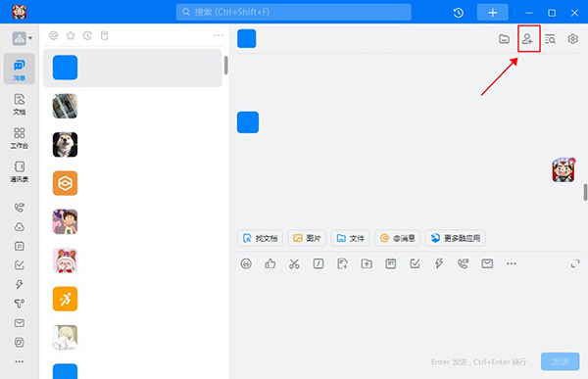The height and width of the screenshot is (379, 588).
Task: Open the history clock icon in title bar
Action: pos(459,13)
